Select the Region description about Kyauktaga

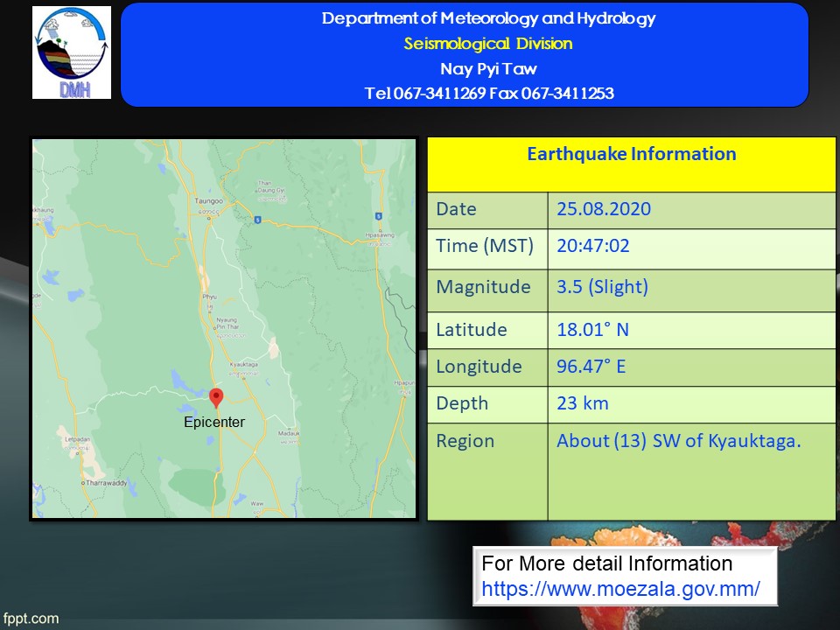(x=678, y=441)
